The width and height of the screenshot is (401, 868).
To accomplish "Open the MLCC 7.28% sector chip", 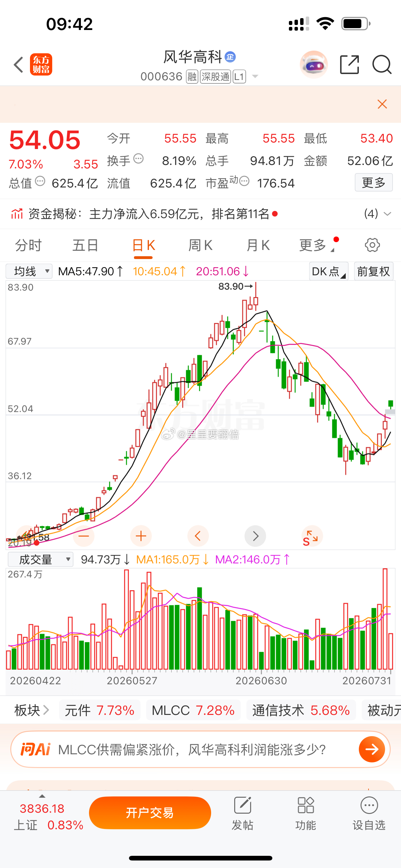I will tap(193, 710).
